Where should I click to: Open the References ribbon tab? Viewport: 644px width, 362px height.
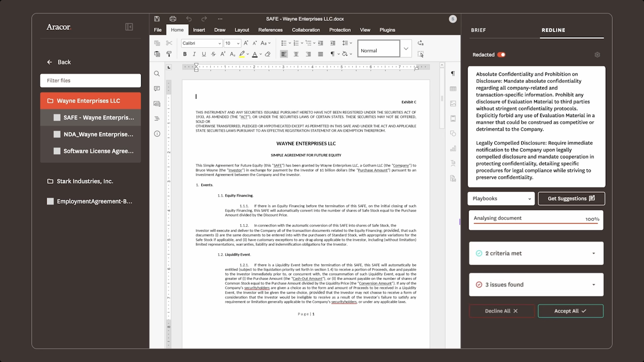[x=270, y=30]
